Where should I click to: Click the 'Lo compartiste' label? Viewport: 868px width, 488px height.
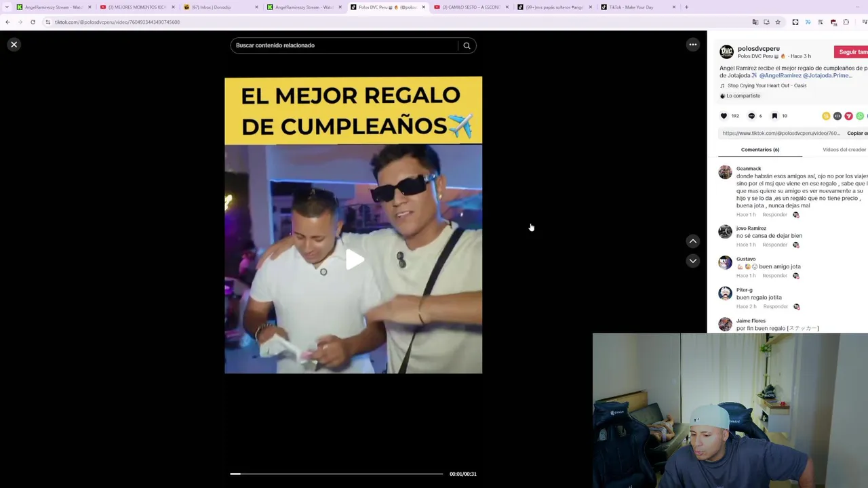click(743, 96)
